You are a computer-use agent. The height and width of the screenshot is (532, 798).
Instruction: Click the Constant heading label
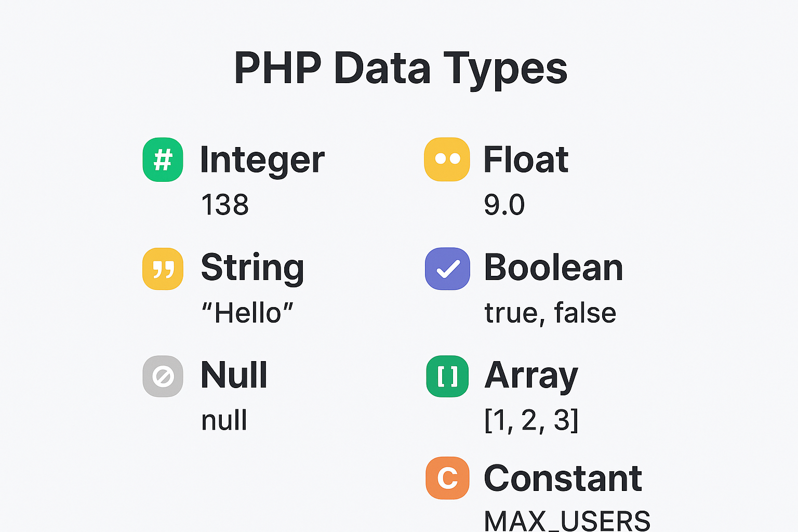click(x=563, y=478)
